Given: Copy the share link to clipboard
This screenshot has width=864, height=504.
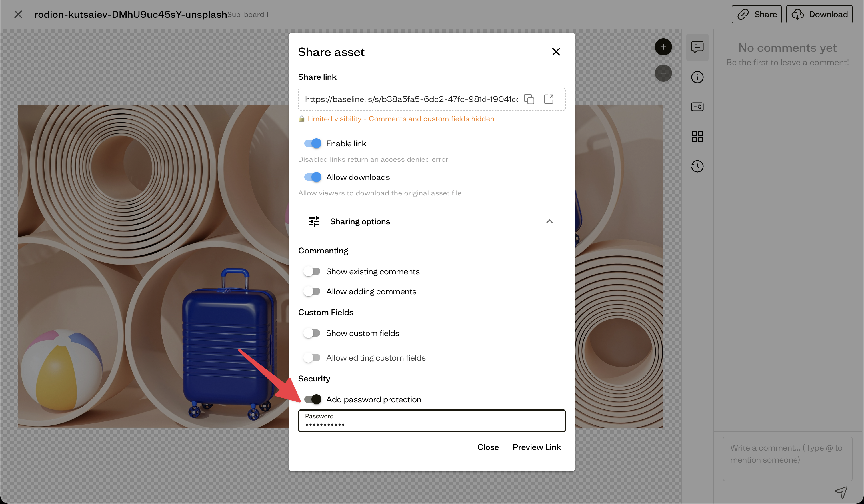Looking at the screenshot, I should [529, 99].
